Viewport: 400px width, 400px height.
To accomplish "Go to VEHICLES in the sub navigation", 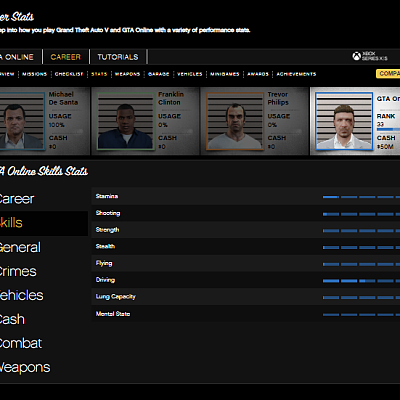I will (x=190, y=74).
